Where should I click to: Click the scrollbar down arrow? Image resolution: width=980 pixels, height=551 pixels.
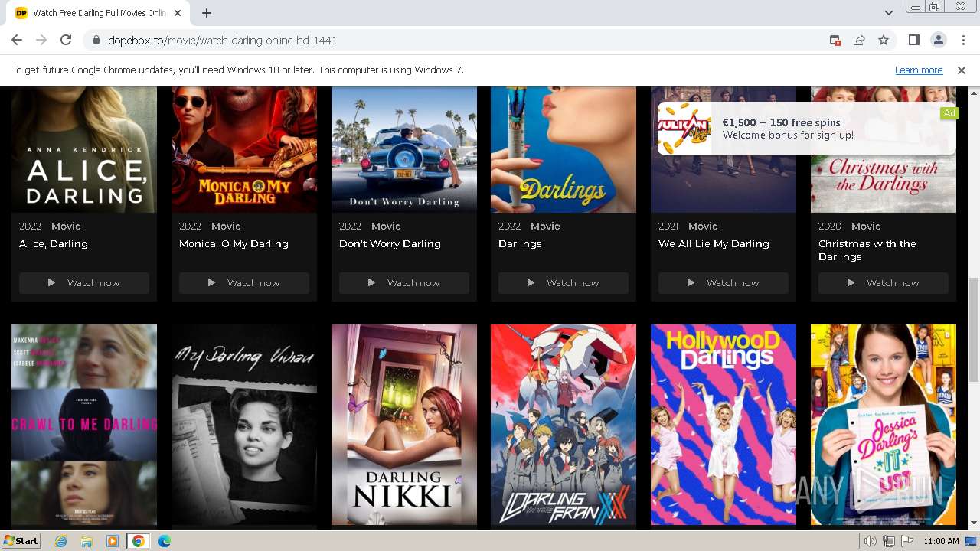[x=974, y=523]
